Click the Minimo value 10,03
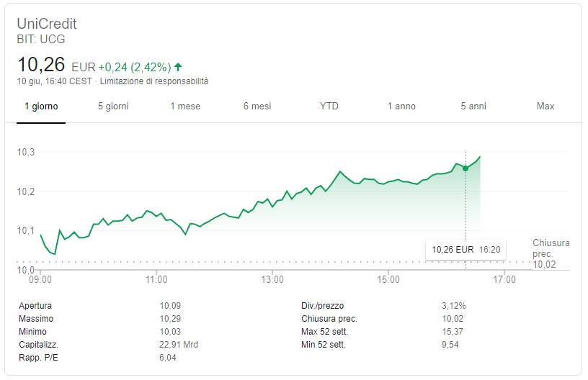Screen dimensions: 588x380 (x=170, y=332)
